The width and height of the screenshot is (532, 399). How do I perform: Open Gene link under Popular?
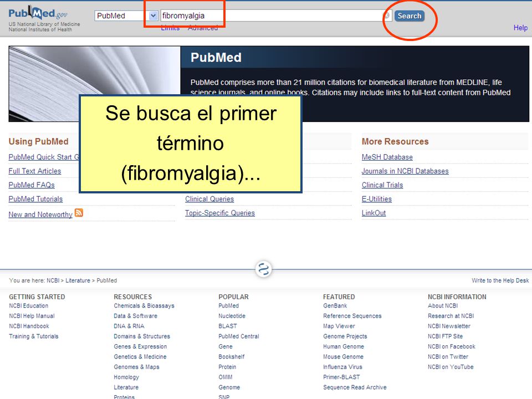(x=226, y=346)
